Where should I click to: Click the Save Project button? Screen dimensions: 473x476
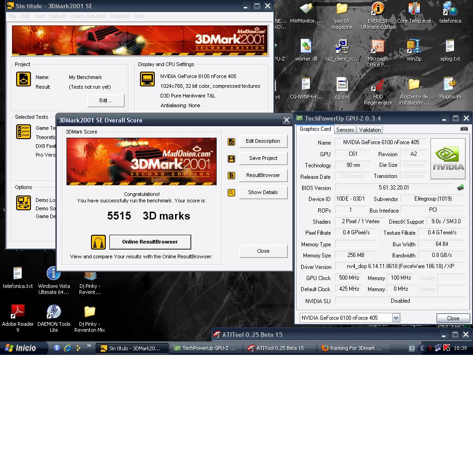tap(263, 158)
